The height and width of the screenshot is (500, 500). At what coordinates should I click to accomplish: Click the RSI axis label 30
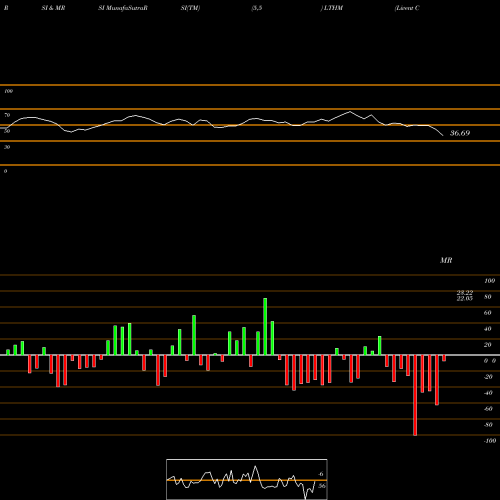(x=7, y=147)
